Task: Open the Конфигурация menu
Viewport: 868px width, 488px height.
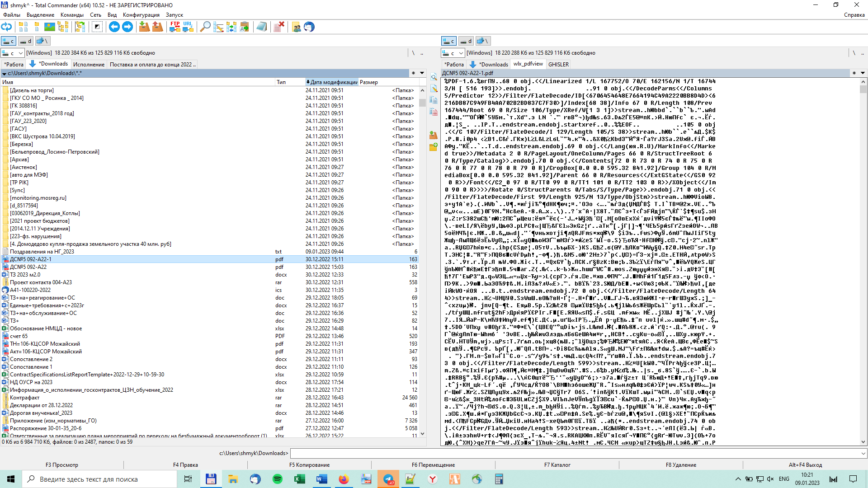Action: (141, 15)
